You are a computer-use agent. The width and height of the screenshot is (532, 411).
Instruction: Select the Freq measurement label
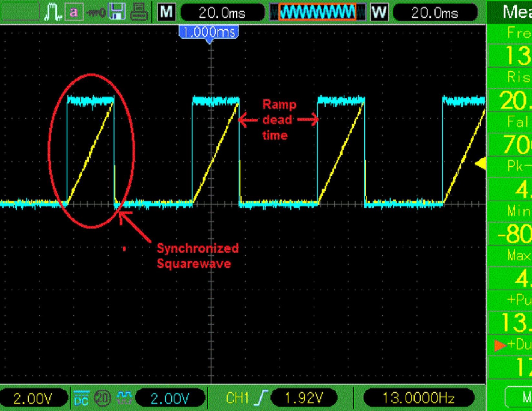click(519, 33)
